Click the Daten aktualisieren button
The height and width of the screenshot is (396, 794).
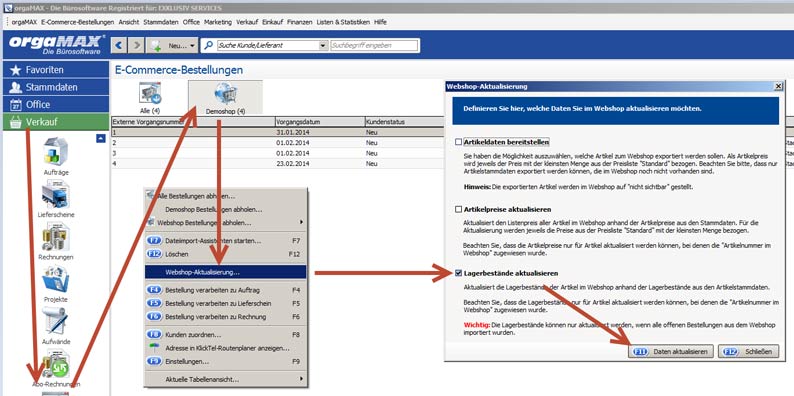tap(671, 351)
